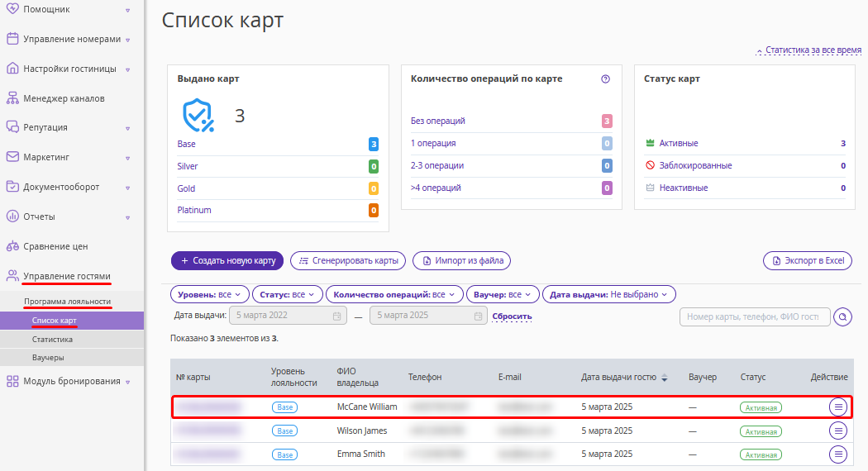The width and height of the screenshot is (868, 471).
Task: Click Сравнение цен scales icon
Action: pyautogui.click(x=12, y=246)
